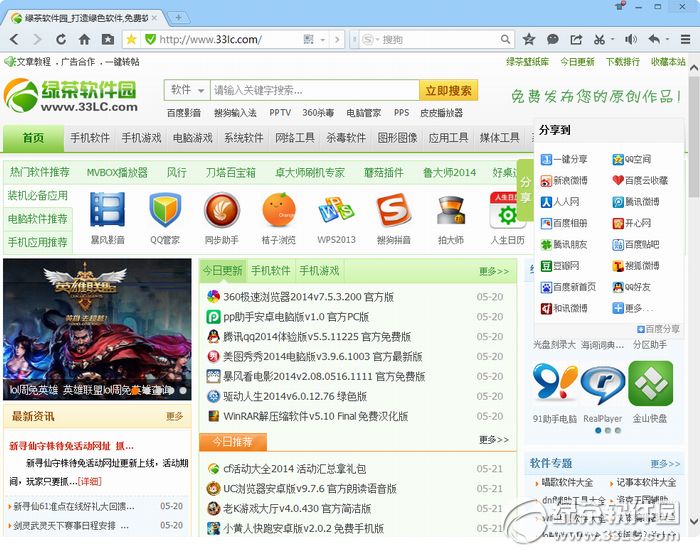Share to QQ空间
Screen dimensions: 700x555
click(x=631, y=159)
